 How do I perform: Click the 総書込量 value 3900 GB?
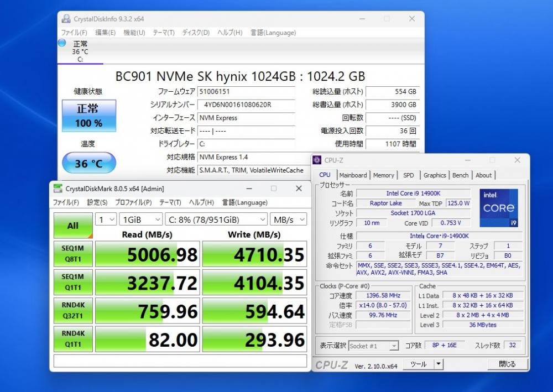393,104
